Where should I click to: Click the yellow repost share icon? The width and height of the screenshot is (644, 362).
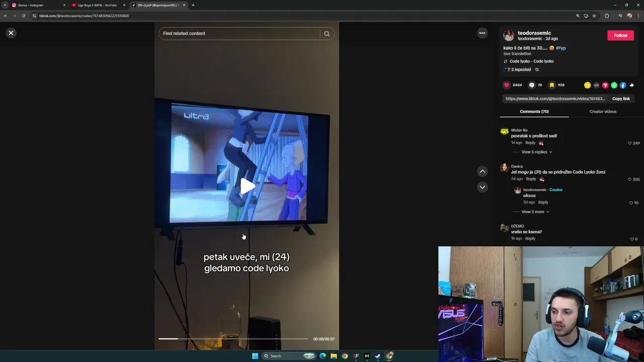(587, 85)
